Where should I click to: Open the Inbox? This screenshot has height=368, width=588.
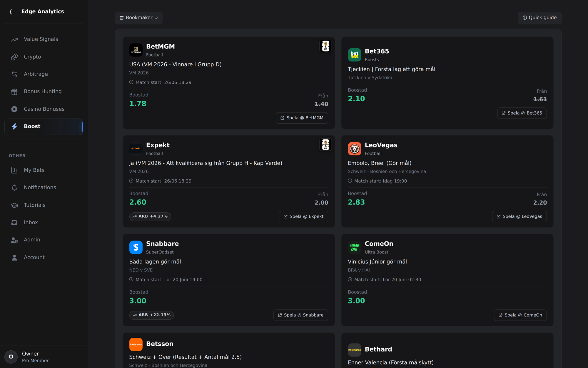[44, 223]
